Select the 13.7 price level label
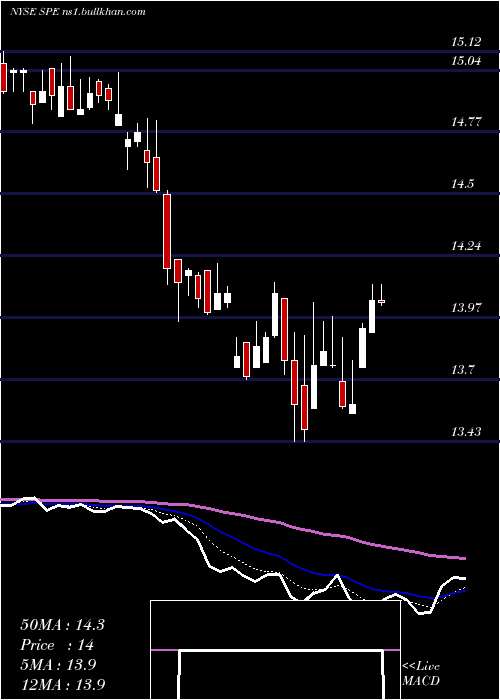 [x=462, y=370]
